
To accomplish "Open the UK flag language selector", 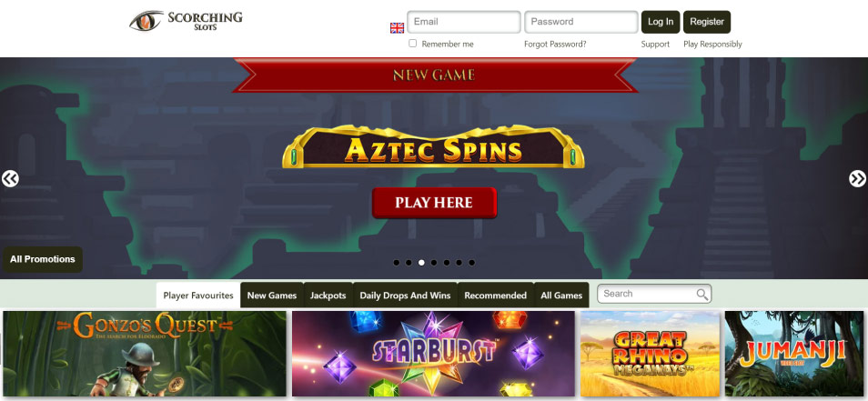I will coord(397,28).
